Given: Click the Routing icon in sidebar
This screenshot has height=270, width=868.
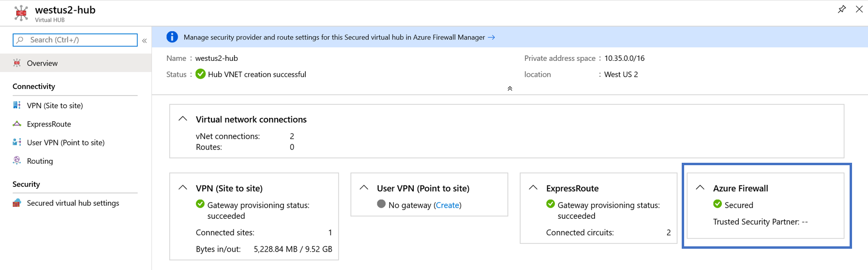Looking at the screenshot, I should 17,160.
